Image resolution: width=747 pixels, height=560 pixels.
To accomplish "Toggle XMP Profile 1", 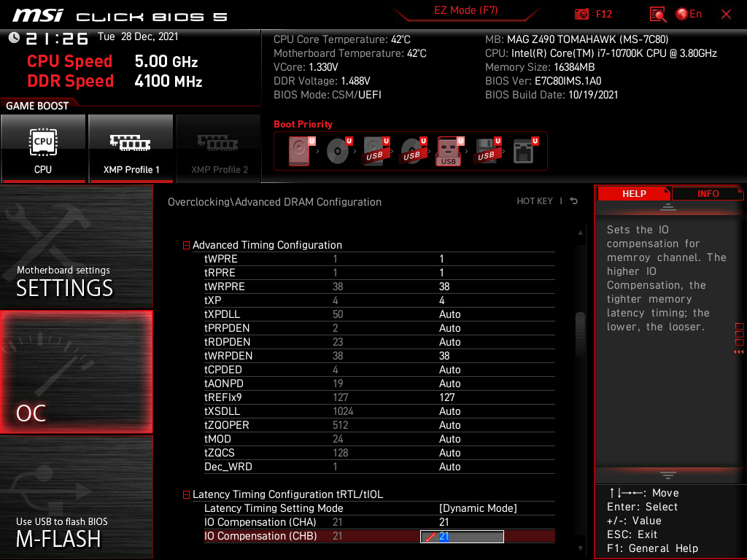I will coord(131,149).
